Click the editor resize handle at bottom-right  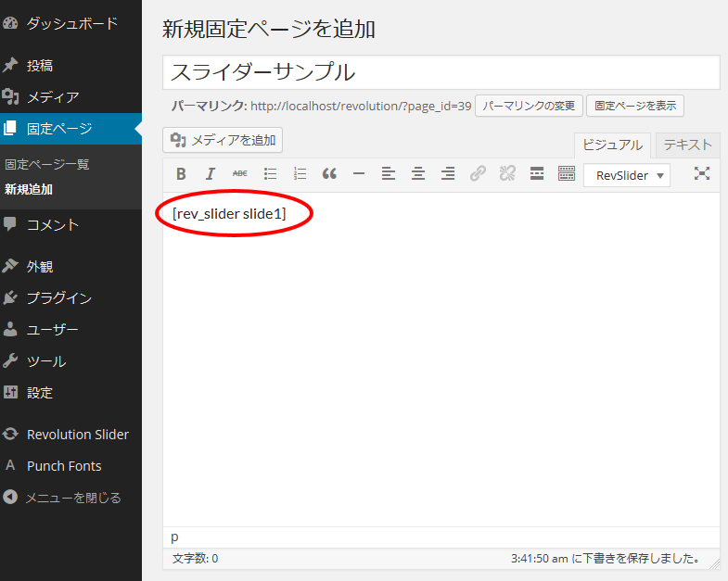[x=713, y=562]
